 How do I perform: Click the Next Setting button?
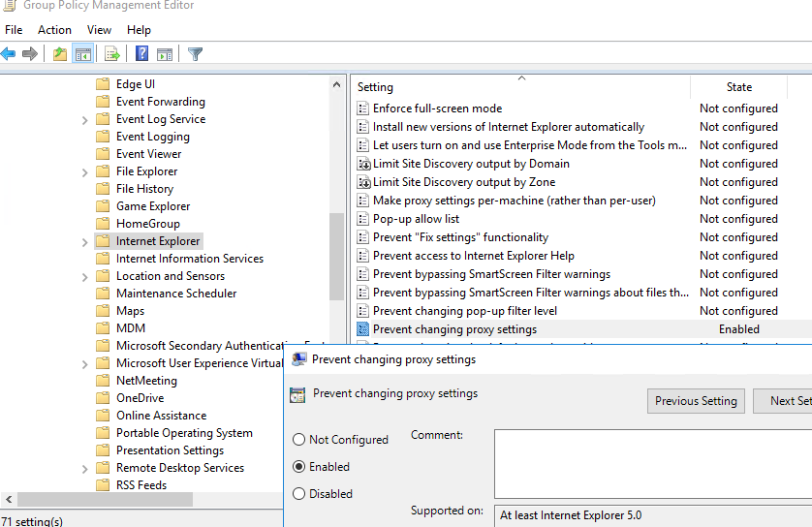pos(787,401)
